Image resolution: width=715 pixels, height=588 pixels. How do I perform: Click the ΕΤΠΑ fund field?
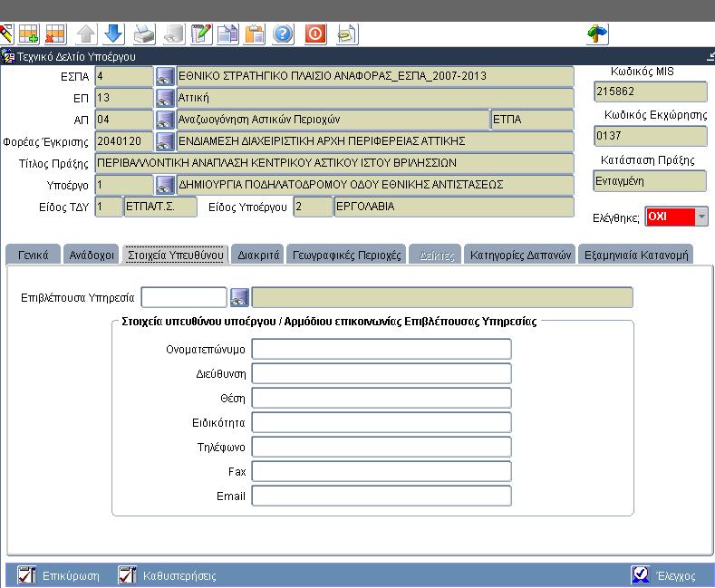tap(532, 120)
